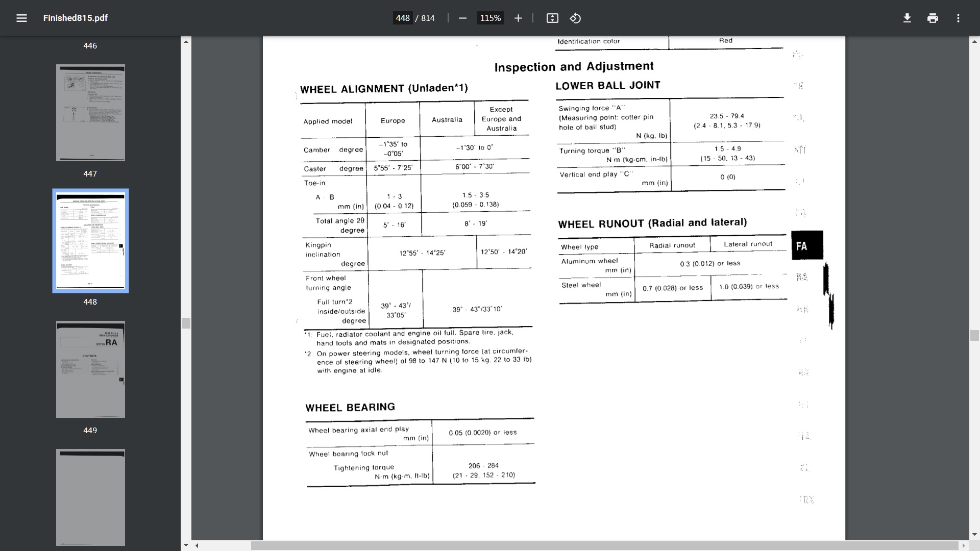Click the horizontal scrollbar left arrow
Image resolution: width=980 pixels, height=551 pixels.
click(x=197, y=545)
